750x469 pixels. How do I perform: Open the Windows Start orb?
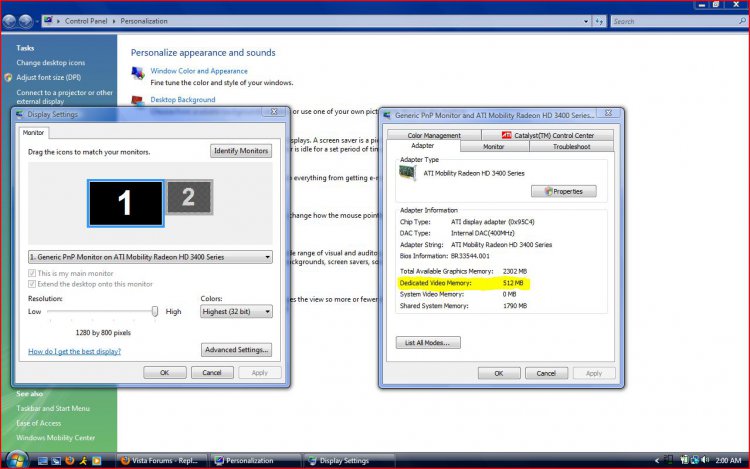(x=17, y=460)
